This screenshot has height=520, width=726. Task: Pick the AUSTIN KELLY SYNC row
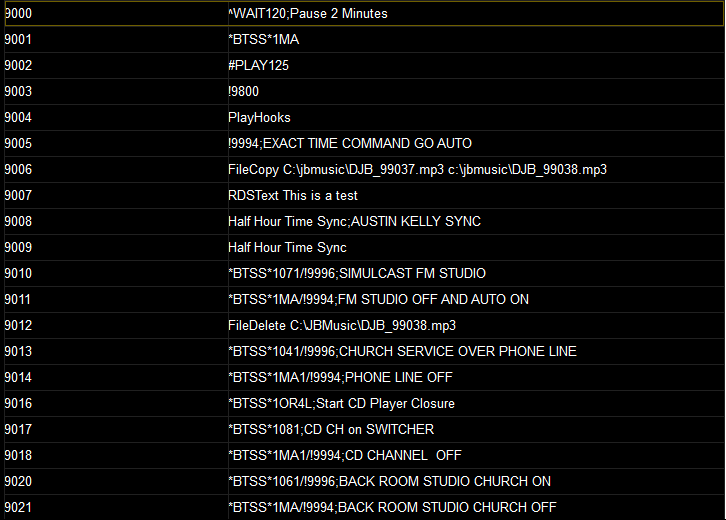pyautogui.click(x=364, y=221)
